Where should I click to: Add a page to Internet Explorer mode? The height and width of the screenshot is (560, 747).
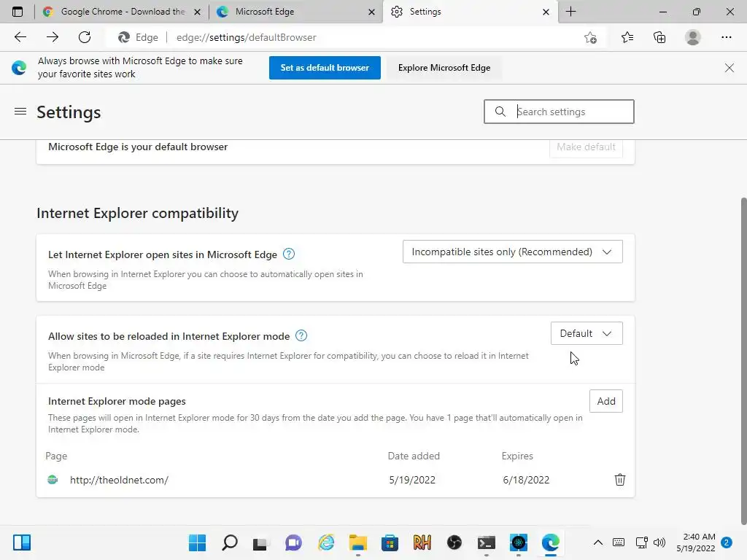pos(606,401)
